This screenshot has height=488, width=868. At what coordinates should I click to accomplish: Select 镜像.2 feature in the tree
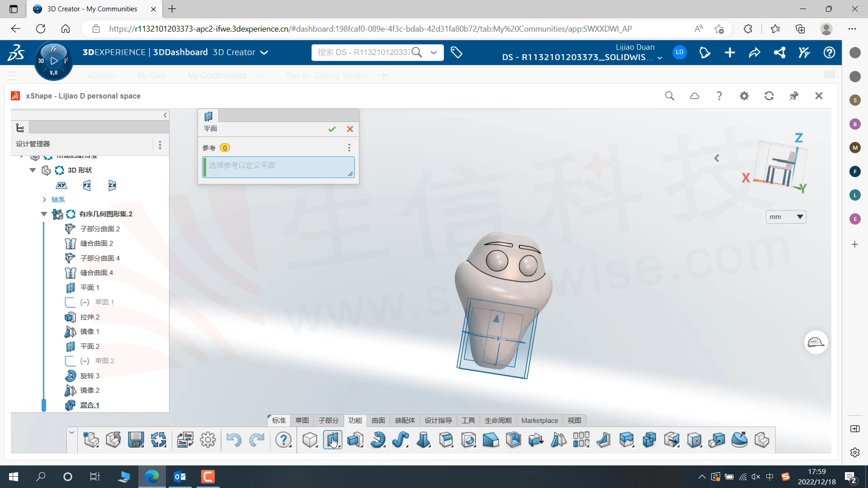pyautogui.click(x=90, y=390)
